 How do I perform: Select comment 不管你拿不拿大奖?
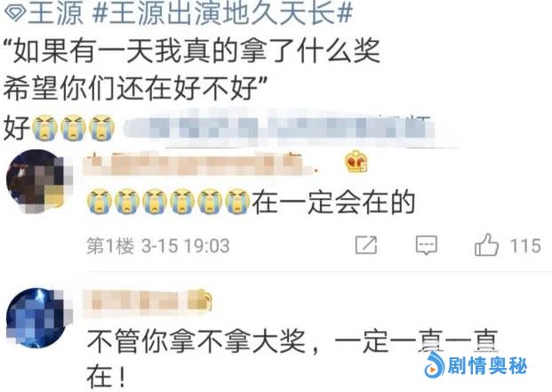(196, 341)
